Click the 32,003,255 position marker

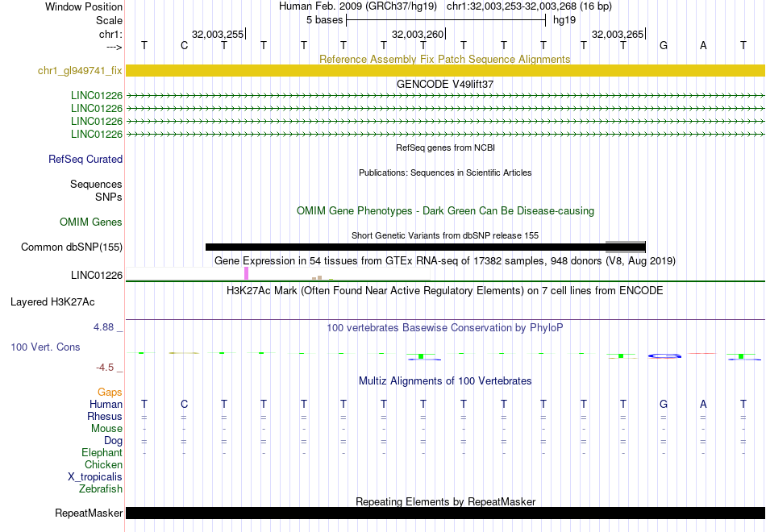point(218,34)
